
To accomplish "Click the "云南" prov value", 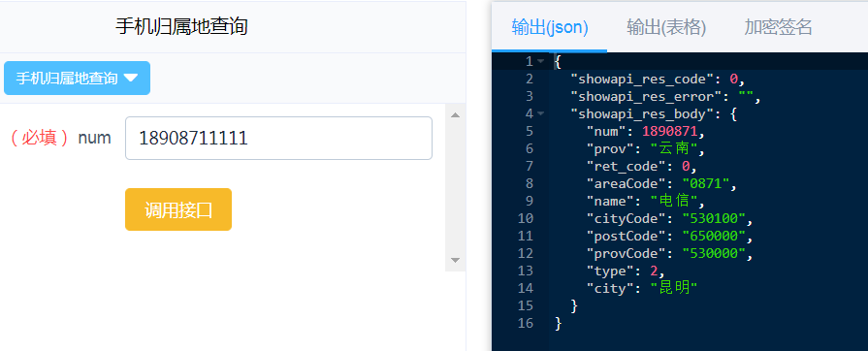I will tap(674, 148).
